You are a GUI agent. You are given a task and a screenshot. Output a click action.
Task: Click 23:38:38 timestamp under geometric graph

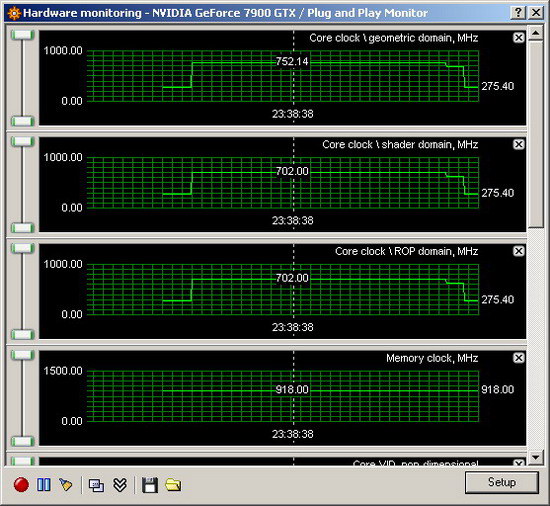(293, 114)
